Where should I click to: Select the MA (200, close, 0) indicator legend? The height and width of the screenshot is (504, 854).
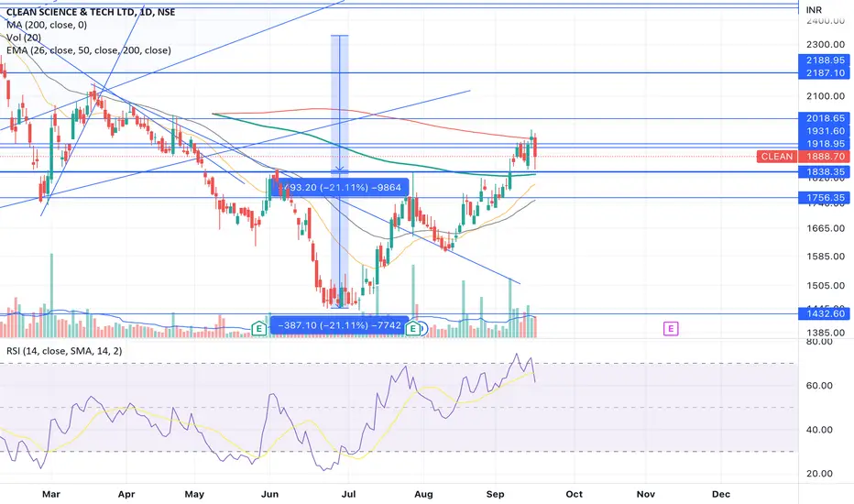point(47,25)
